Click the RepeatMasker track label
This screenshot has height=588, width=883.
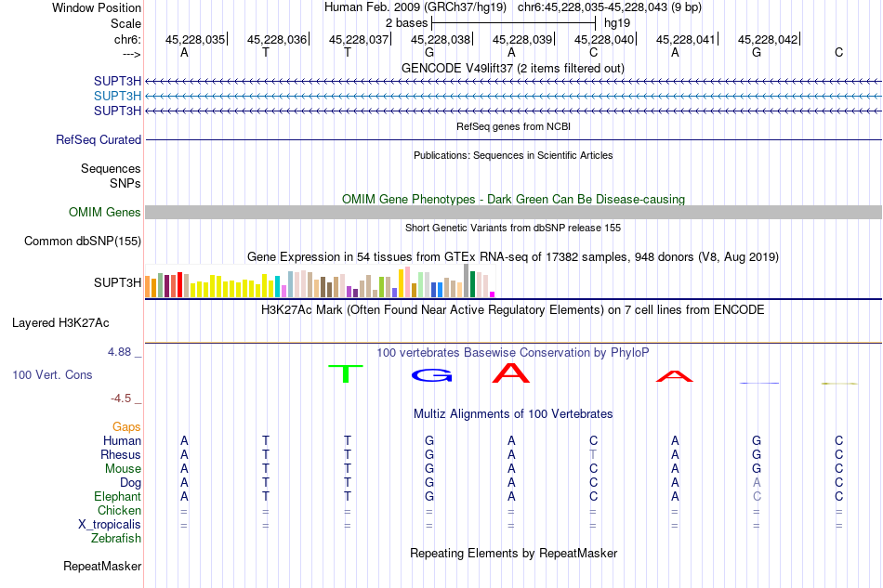pos(102,566)
